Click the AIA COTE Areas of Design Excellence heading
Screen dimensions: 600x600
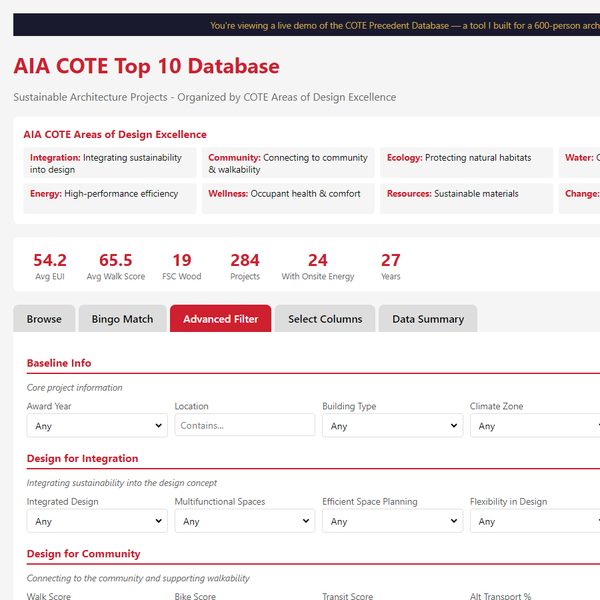(x=115, y=134)
